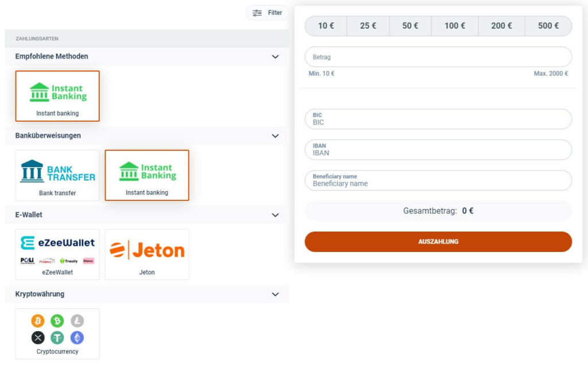The image size is (588, 368).
Task: Focus the Betrag amount field
Action: (x=438, y=57)
